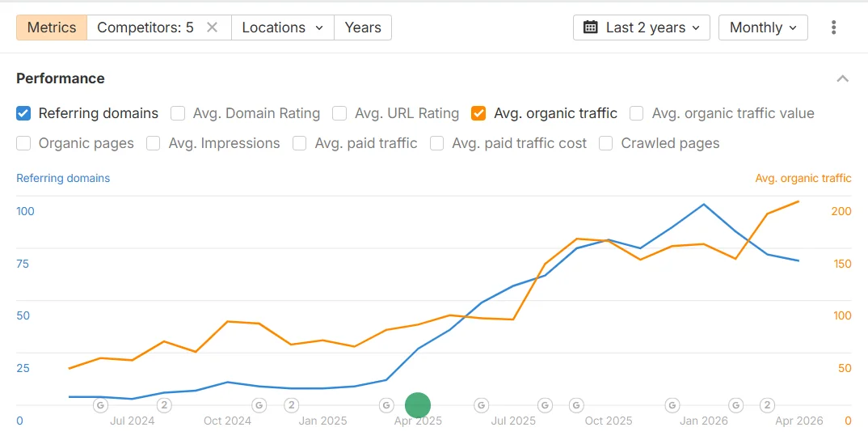Click the Google marker between Apr 2025 and Jul 2025
868x440 pixels.
[x=481, y=404]
